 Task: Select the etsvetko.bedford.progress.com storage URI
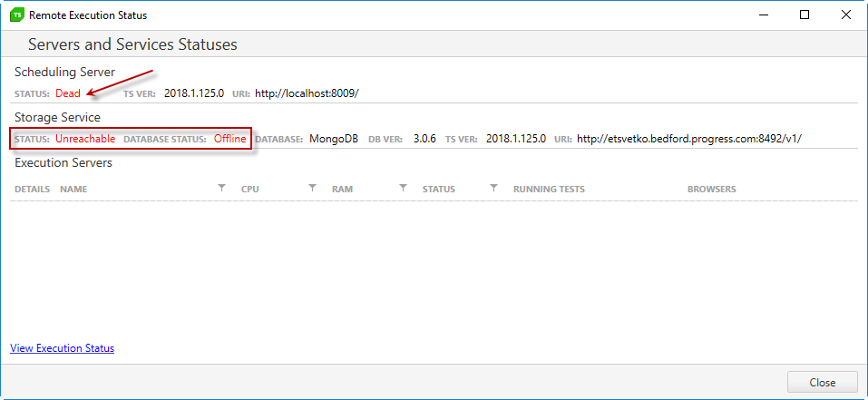pyautogui.click(x=688, y=139)
